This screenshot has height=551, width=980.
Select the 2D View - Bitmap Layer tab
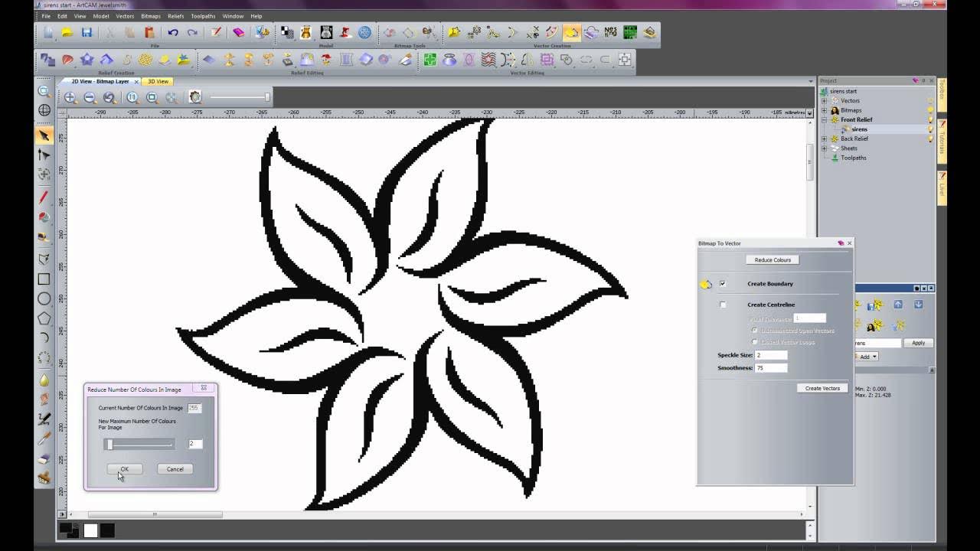[x=100, y=81]
